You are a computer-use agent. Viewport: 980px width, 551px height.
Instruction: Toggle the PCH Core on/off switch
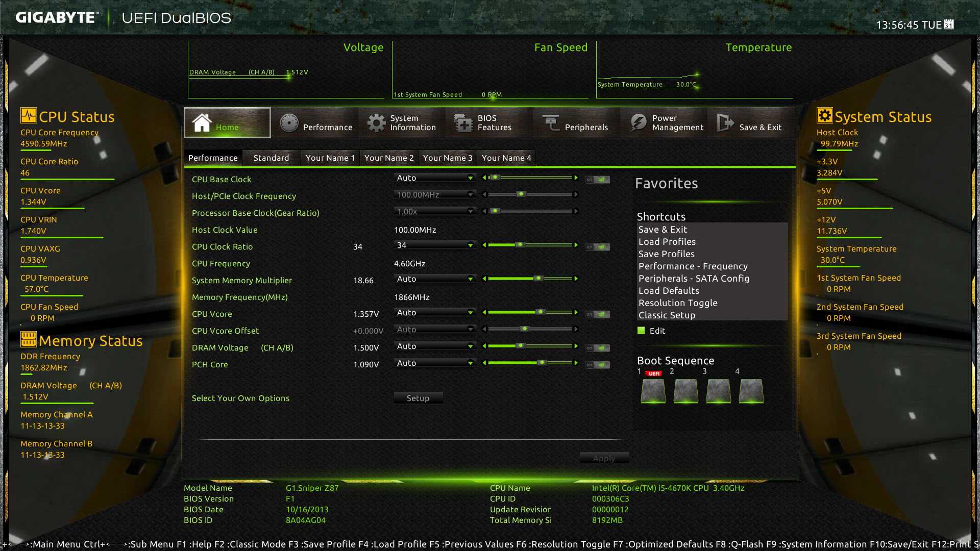coord(597,365)
